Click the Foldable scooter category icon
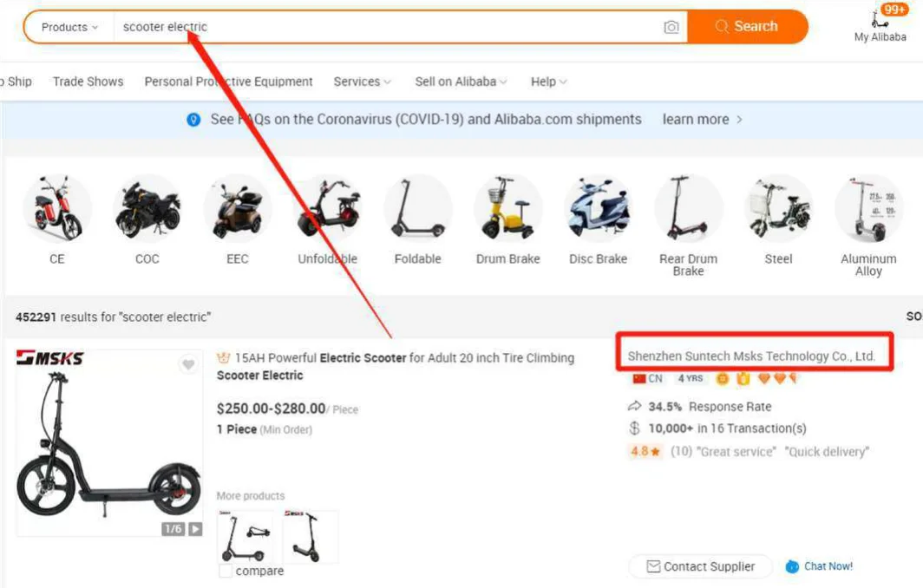The width and height of the screenshot is (923, 588). click(418, 209)
